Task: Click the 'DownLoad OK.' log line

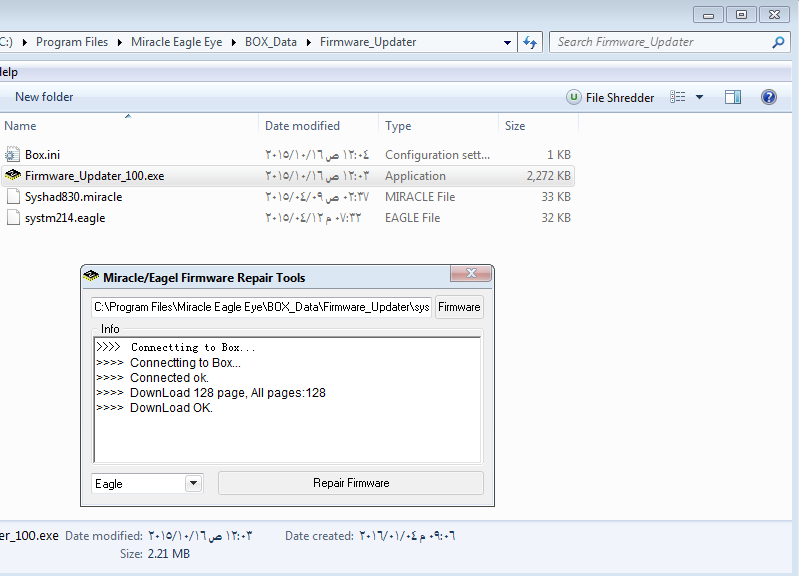Action: pos(171,408)
